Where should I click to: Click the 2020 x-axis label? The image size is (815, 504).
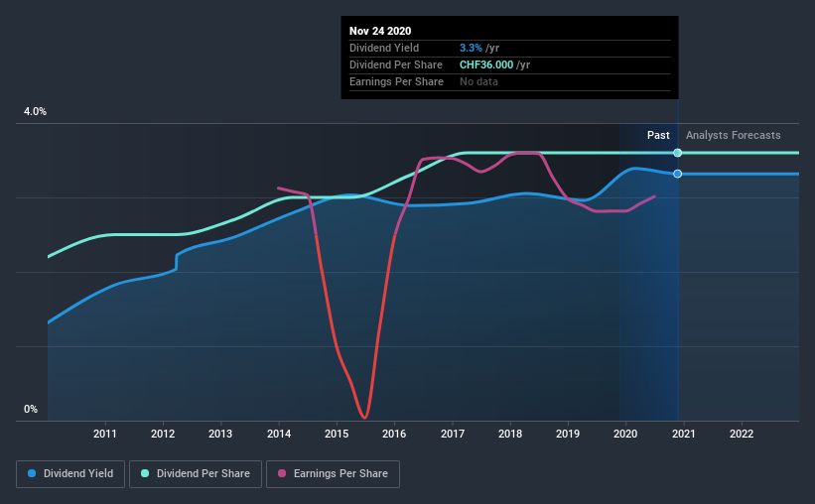625,434
